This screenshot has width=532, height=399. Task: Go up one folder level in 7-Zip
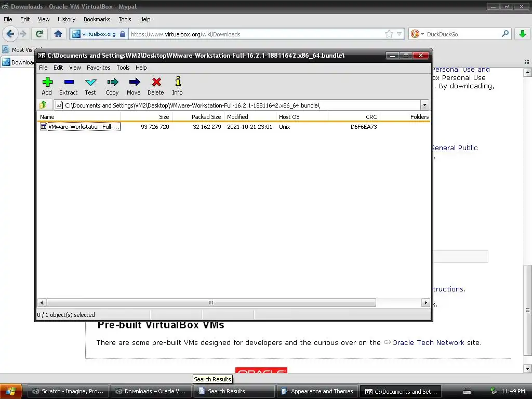click(44, 105)
